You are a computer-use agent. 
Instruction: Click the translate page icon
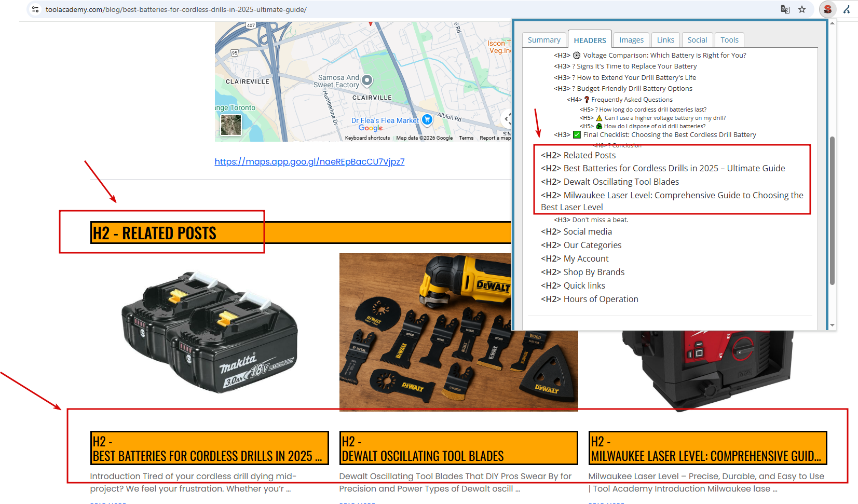point(785,9)
